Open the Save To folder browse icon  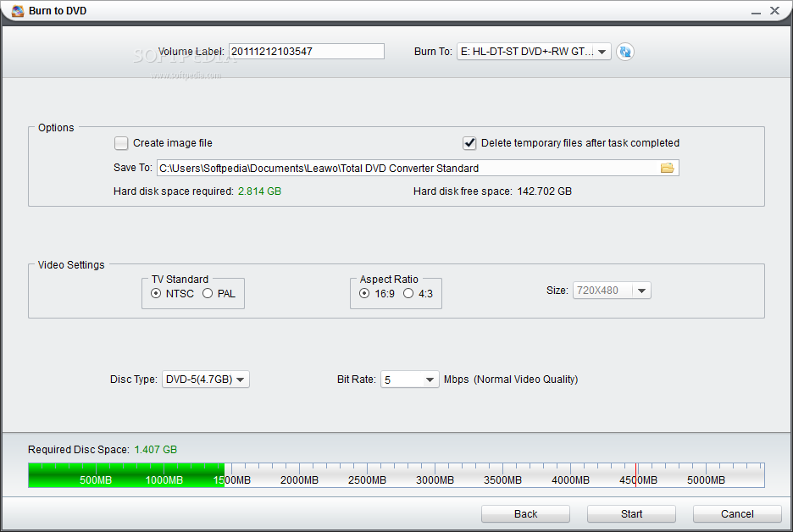(x=667, y=168)
